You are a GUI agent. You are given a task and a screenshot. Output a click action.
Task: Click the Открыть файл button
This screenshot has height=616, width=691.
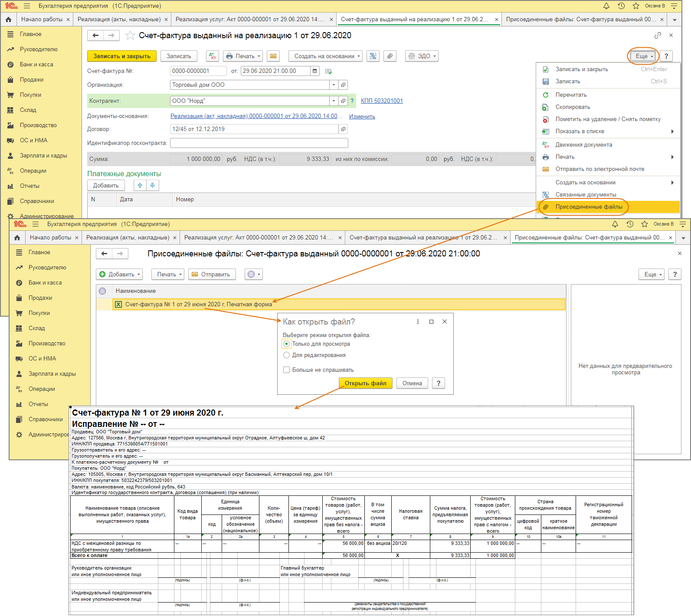tap(365, 383)
